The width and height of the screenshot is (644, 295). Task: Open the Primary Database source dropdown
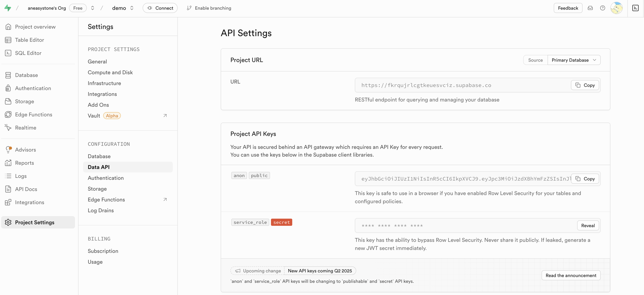click(x=574, y=60)
